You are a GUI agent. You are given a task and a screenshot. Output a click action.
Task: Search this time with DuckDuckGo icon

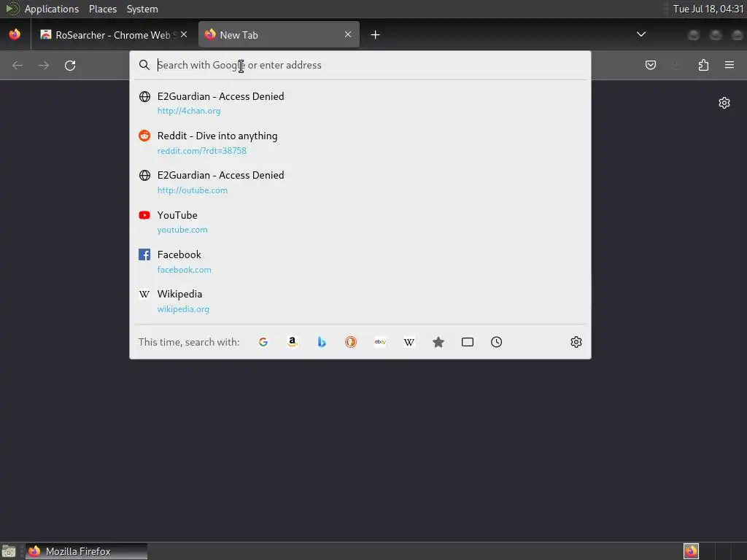click(x=351, y=342)
